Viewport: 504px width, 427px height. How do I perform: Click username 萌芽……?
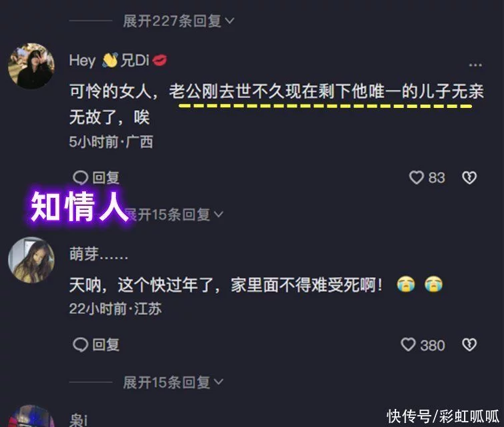tap(99, 254)
